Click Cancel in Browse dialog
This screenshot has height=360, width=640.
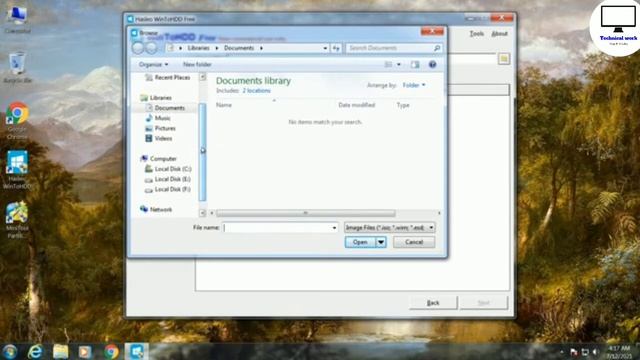click(414, 242)
